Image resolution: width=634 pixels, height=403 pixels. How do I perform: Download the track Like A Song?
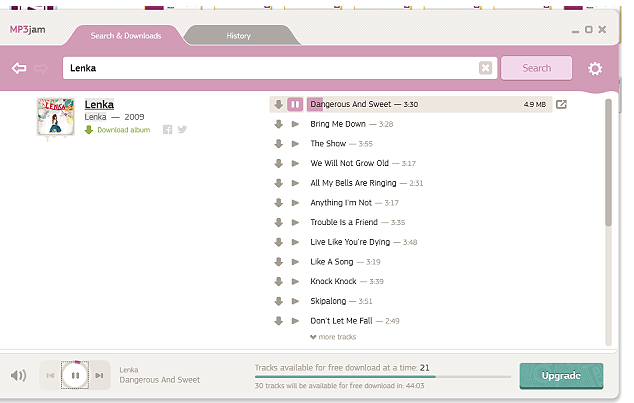pyautogui.click(x=279, y=262)
